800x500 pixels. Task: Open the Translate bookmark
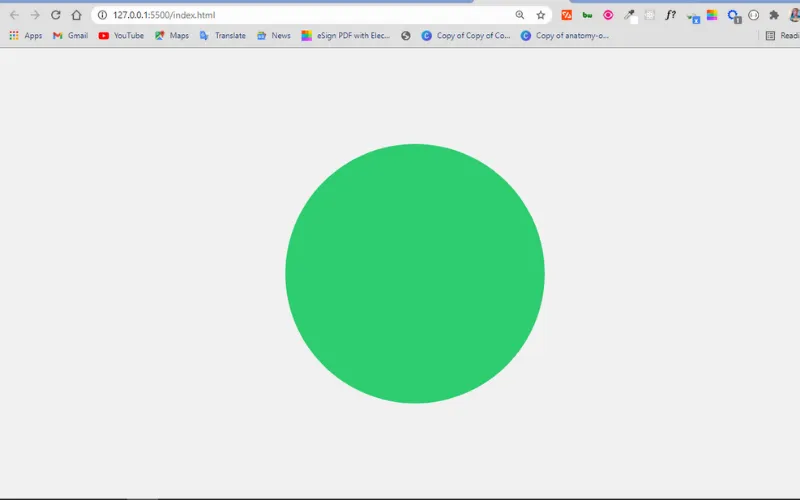click(222, 36)
